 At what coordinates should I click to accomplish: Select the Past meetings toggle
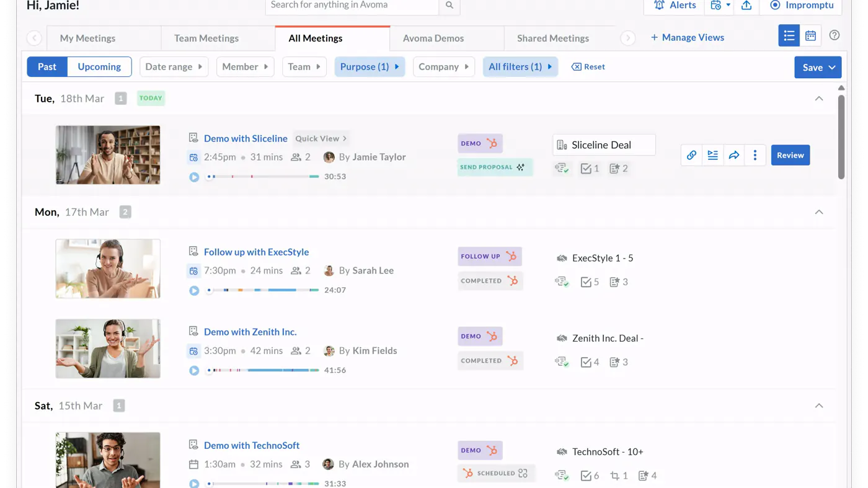(x=47, y=67)
